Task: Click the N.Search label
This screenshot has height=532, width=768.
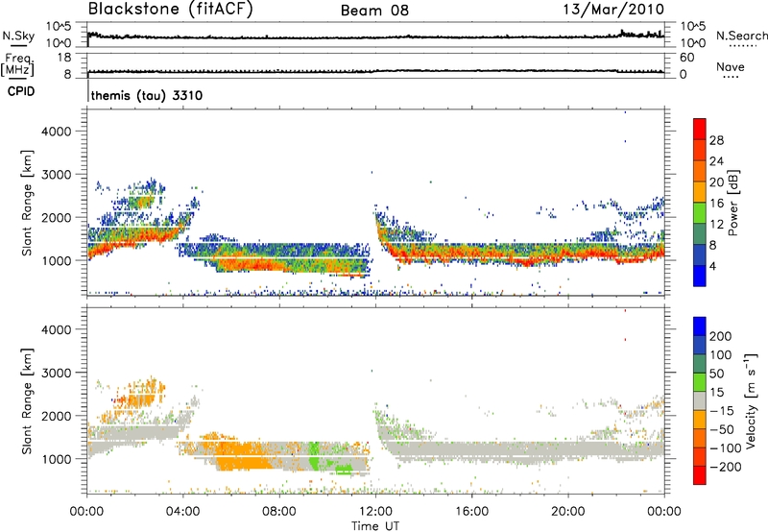Action: tap(741, 36)
